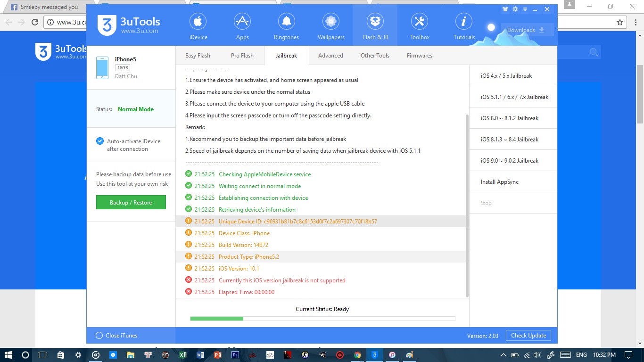Click the 'iOS version jailbreak is not supported' error line
Screen dimensions: 644x362
tap(321, 280)
